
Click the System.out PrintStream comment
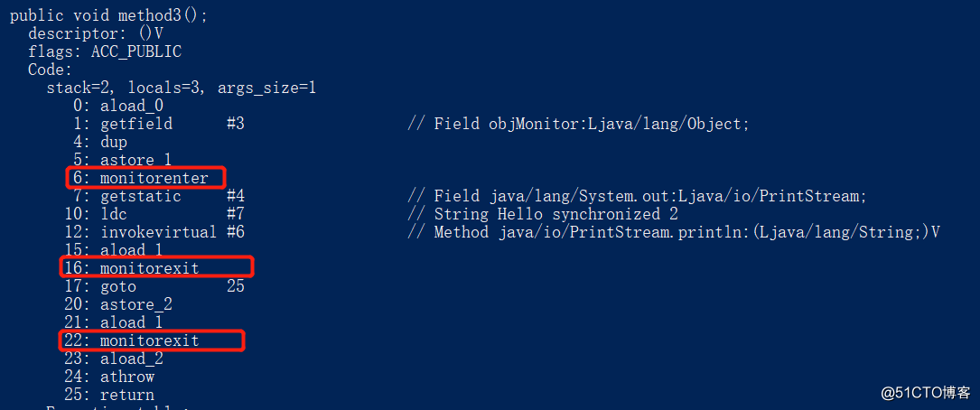[x=637, y=196]
